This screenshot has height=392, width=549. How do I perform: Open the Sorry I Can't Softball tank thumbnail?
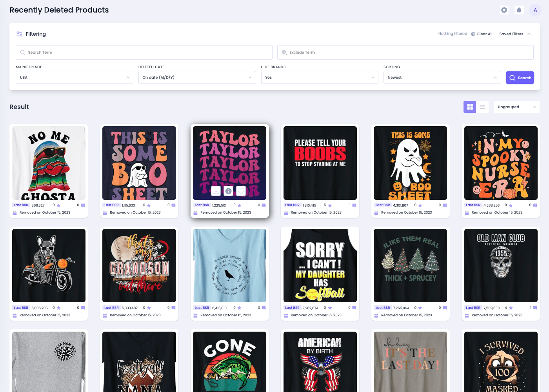coord(320,266)
